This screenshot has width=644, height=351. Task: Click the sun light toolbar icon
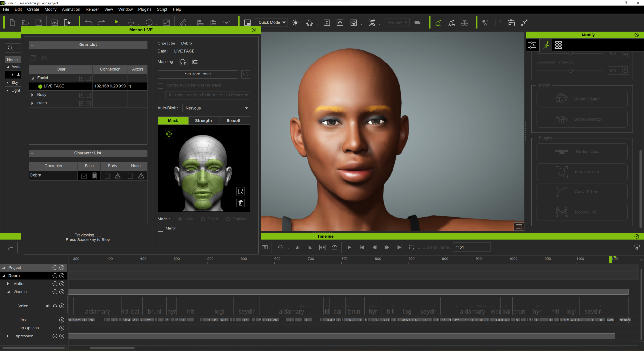pos(296,23)
